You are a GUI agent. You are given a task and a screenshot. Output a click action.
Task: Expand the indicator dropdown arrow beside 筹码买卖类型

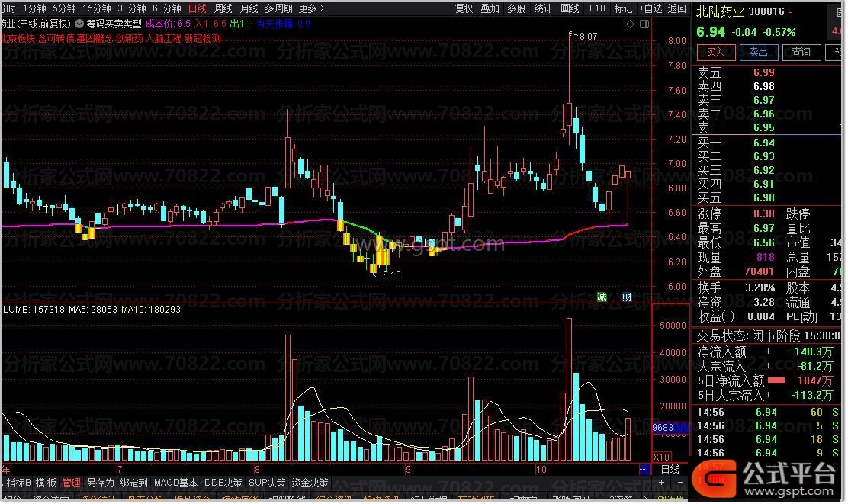point(79,24)
